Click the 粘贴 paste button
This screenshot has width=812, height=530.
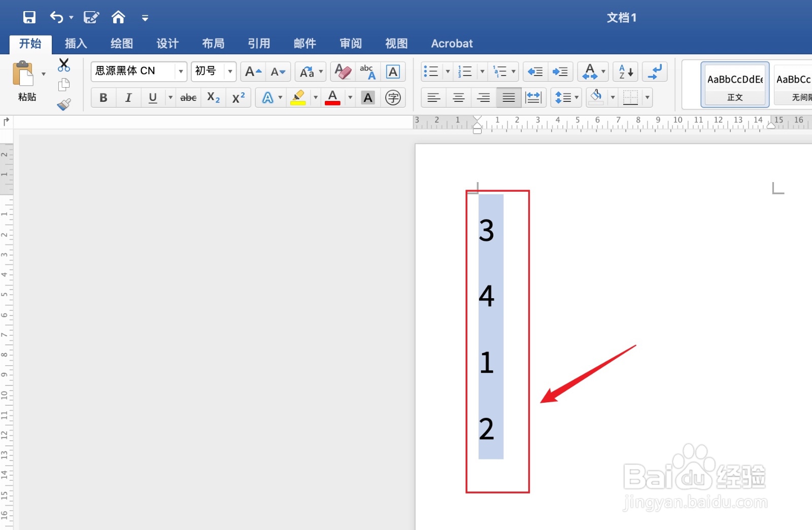point(24,81)
